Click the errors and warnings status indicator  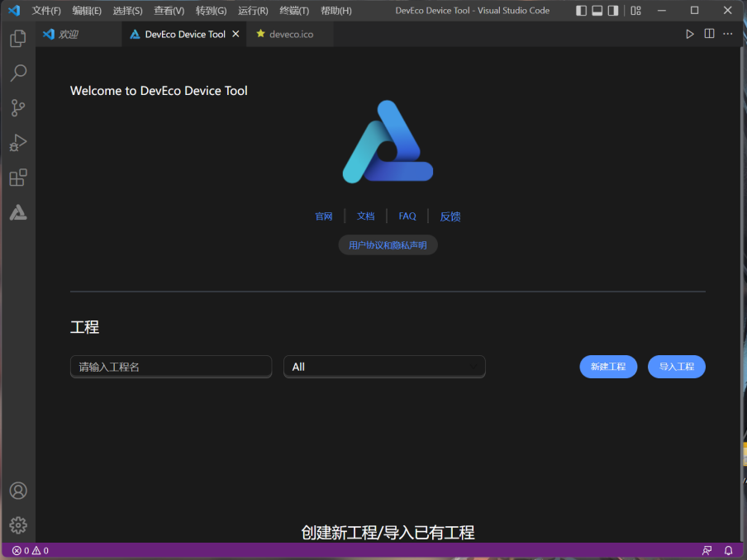31,550
